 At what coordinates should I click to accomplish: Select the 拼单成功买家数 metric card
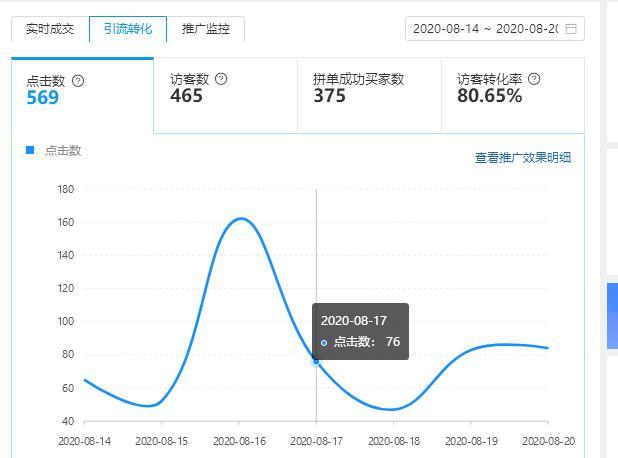(x=369, y=95)
